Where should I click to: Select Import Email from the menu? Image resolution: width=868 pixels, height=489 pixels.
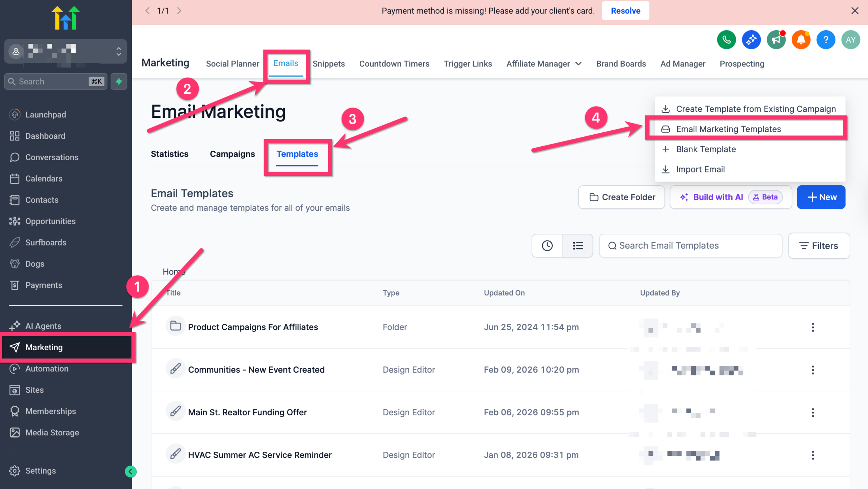point(701,169)
